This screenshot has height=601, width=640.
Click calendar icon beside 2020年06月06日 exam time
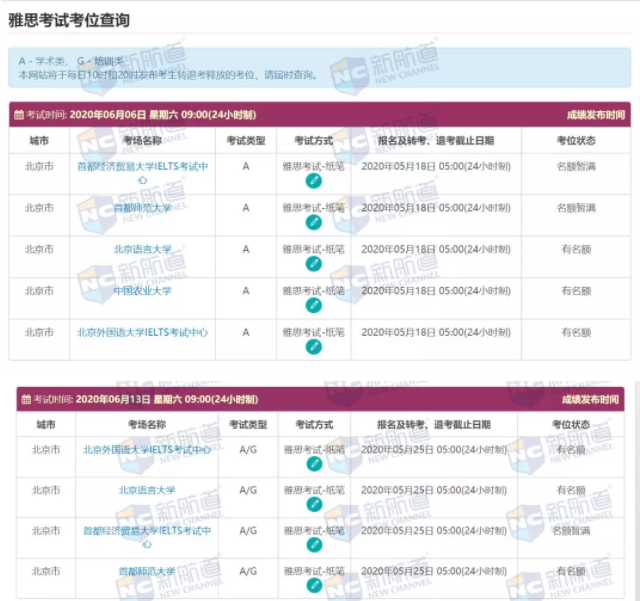19,115
